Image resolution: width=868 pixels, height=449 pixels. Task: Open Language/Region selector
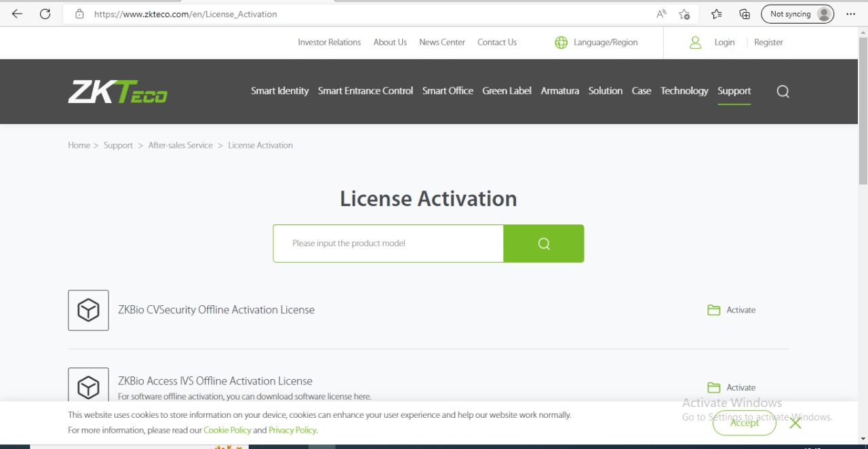tap(605, 42)
